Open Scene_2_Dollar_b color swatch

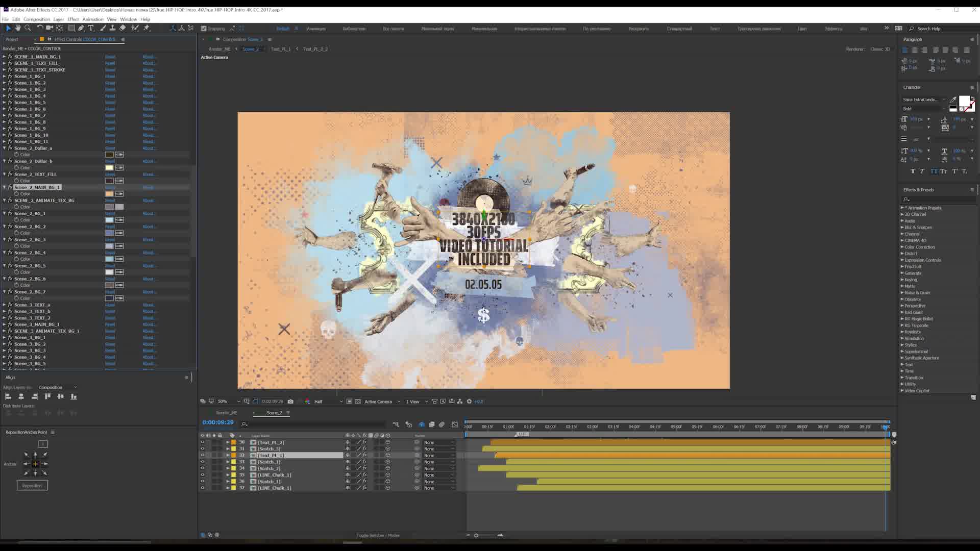tap(109, 167)
